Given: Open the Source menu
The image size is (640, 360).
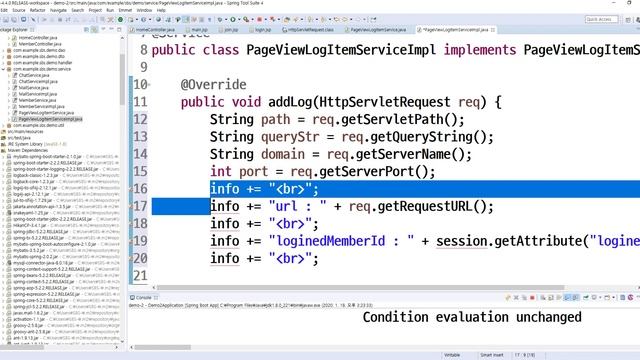Looking at the screenshot, I should 19,10.
